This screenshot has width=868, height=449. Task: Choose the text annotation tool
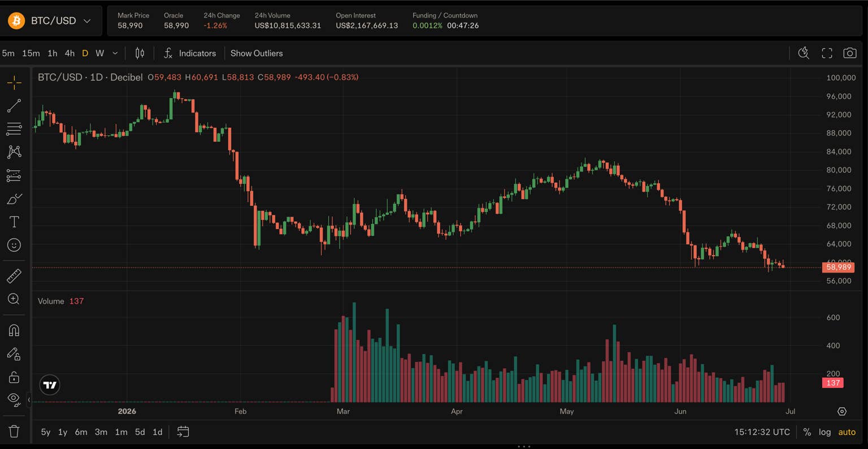coord(14,222)
